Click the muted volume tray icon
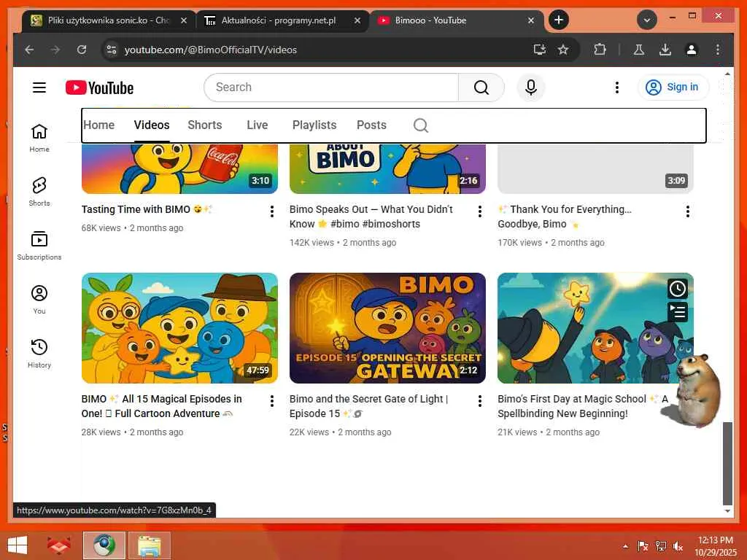747x560 pixels. coord(678,546)
